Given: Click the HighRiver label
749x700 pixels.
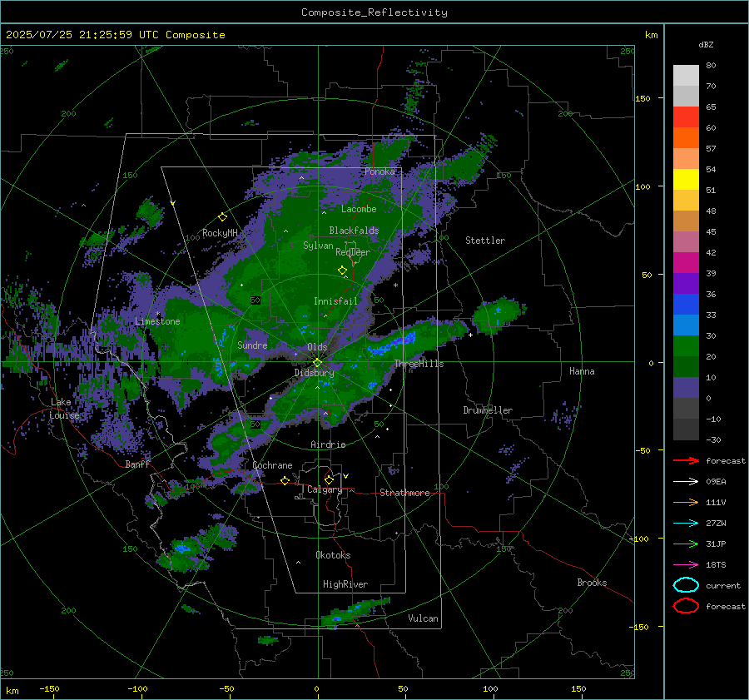Looking at the screenshot, I should point(345,584).
